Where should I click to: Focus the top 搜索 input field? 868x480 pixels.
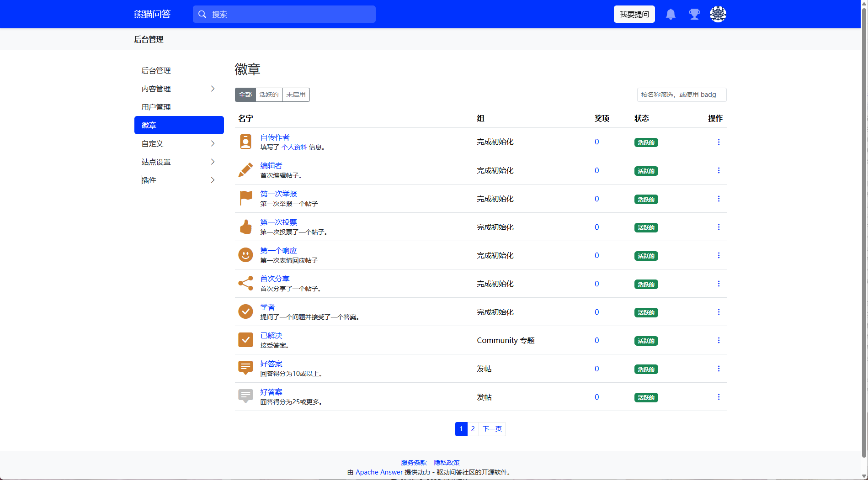click(x=284, y=14)
